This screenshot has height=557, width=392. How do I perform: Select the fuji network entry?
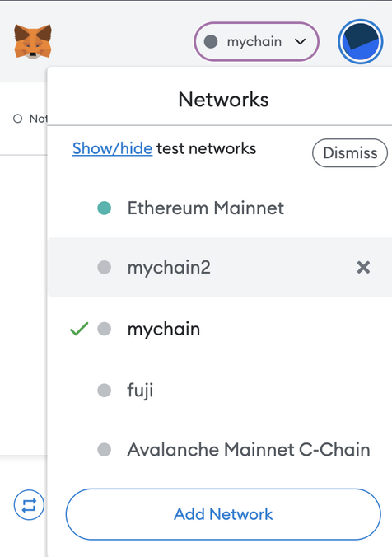tap(220, 391)
